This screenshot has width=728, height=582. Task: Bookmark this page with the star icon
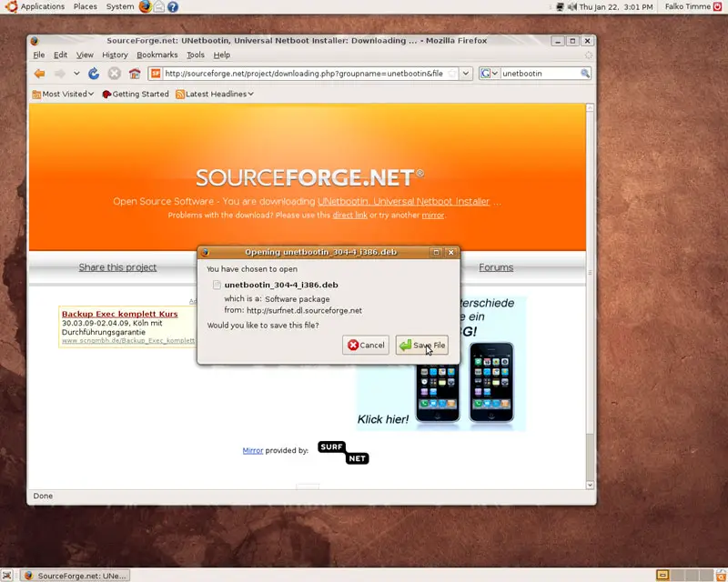(451, 74)
